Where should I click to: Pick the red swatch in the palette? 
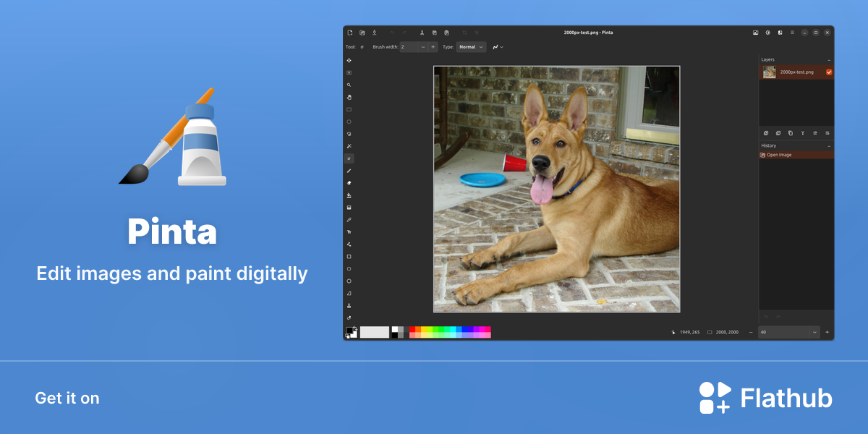(412, 329)
